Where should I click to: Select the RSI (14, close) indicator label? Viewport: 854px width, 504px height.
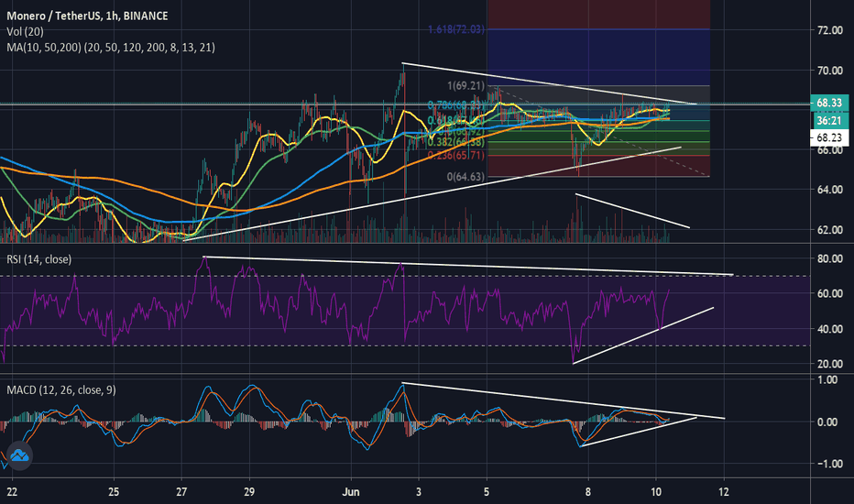[38, 259]
